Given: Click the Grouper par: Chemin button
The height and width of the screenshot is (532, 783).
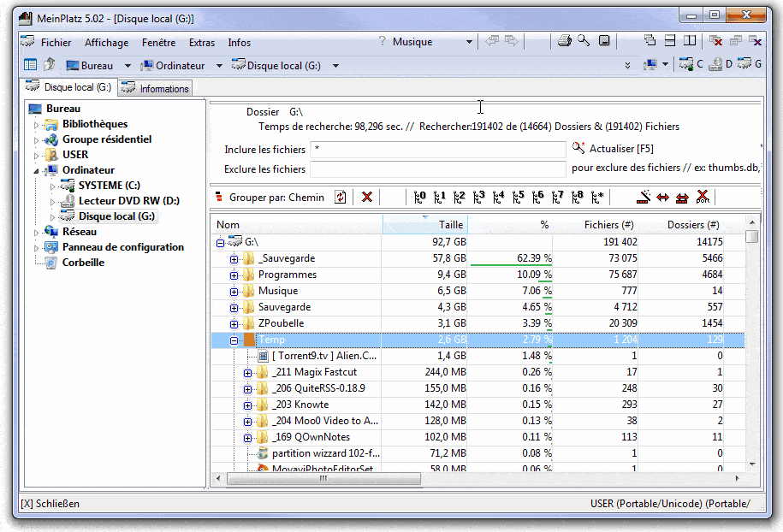Looking at the screenshot, I should 270,197.
